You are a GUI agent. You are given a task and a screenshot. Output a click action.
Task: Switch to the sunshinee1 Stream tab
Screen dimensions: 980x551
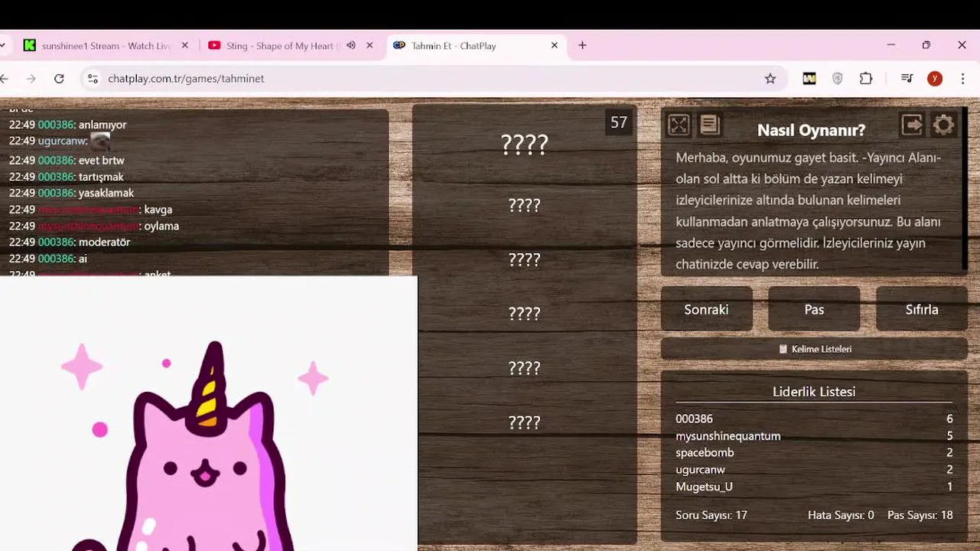point(106,45)
